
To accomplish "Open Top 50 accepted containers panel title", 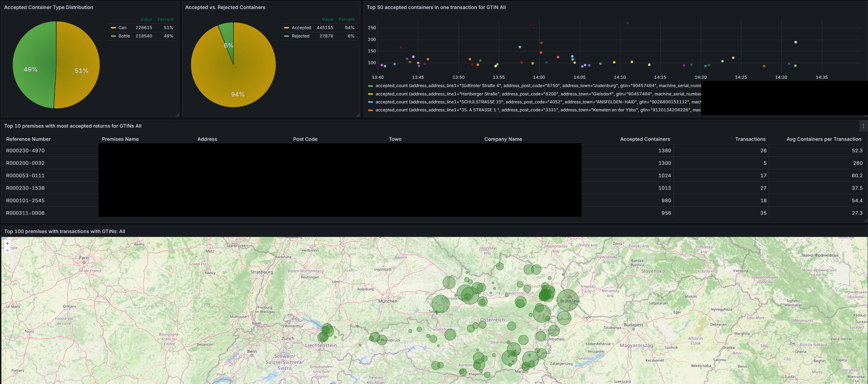I will pos(436,7).
